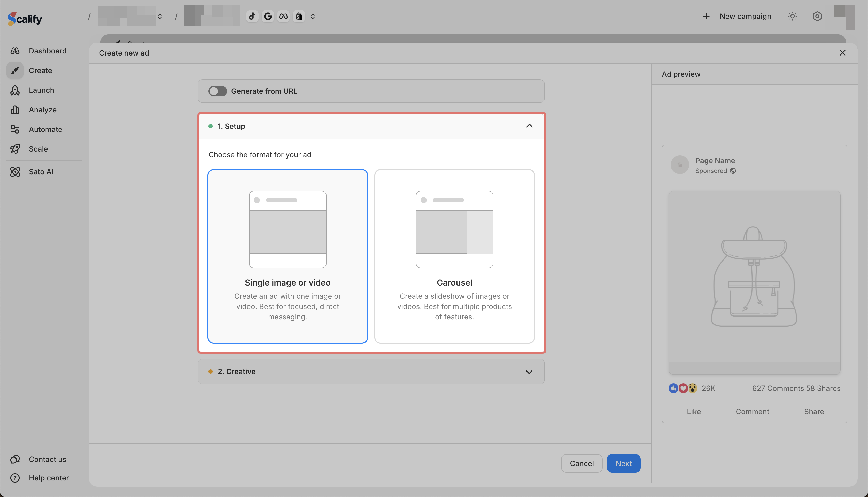The width and height of the screenshot is (868, 497).
Task: Go to Sato AI in sidebar
Action: tap(41, 172)
